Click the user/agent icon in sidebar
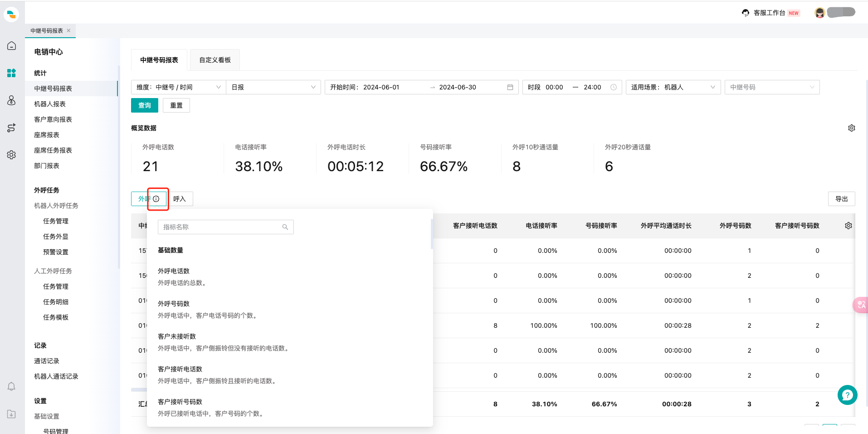Screen dimensions: 868x434 12,100
